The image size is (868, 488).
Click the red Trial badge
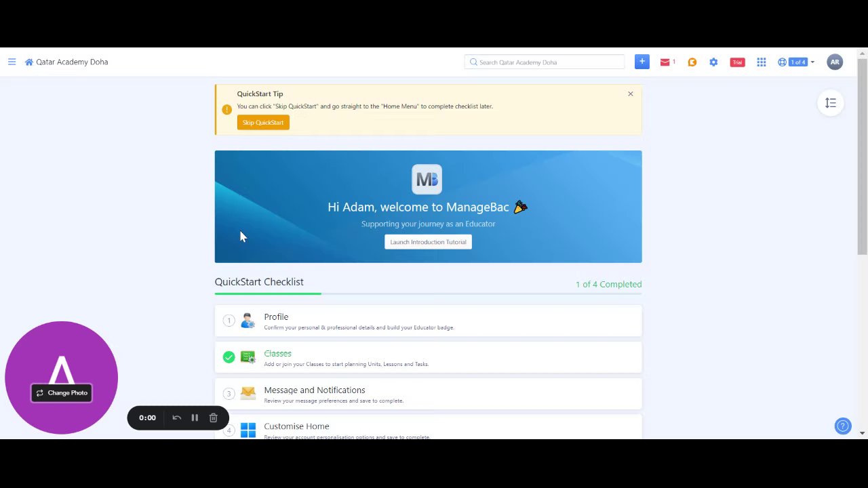737,62
